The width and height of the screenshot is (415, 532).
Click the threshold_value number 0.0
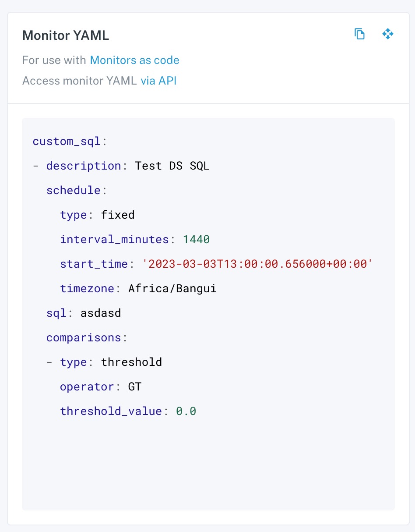[186, 411]
